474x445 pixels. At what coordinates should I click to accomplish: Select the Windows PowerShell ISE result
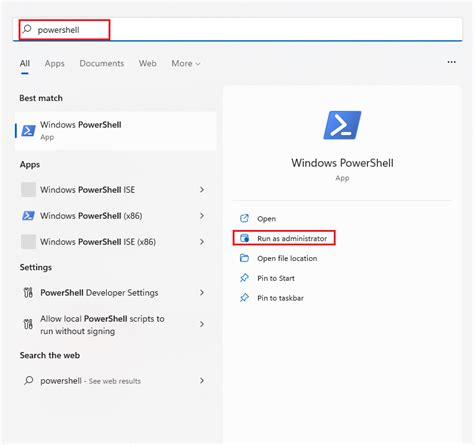pyautogui.click(x=115, y=190)
